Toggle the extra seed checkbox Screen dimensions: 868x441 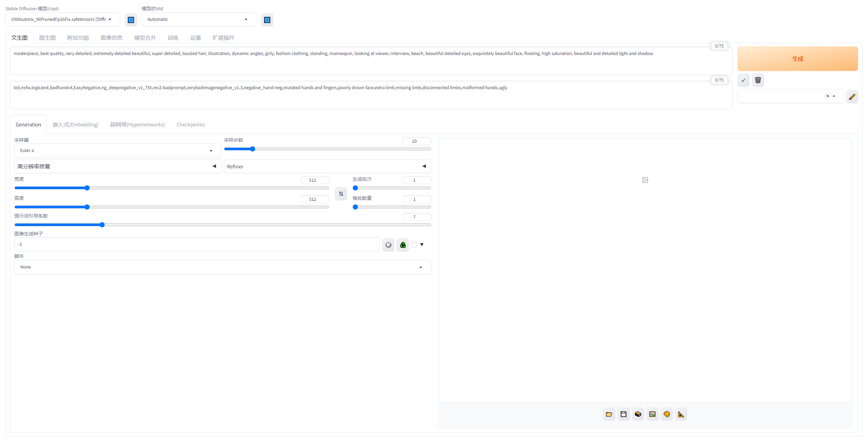(x=414, y=245)
